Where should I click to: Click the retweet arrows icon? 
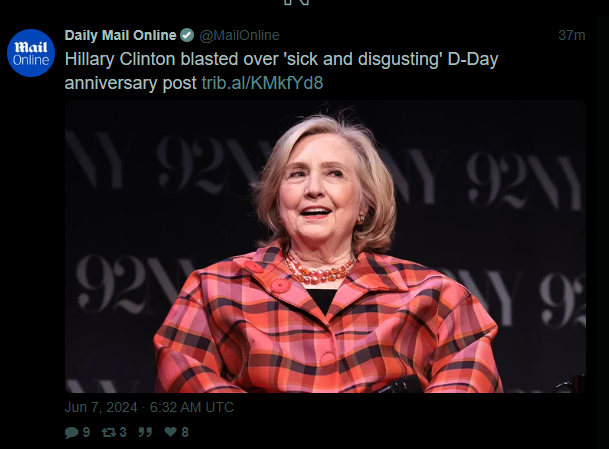tap(108, 432)
